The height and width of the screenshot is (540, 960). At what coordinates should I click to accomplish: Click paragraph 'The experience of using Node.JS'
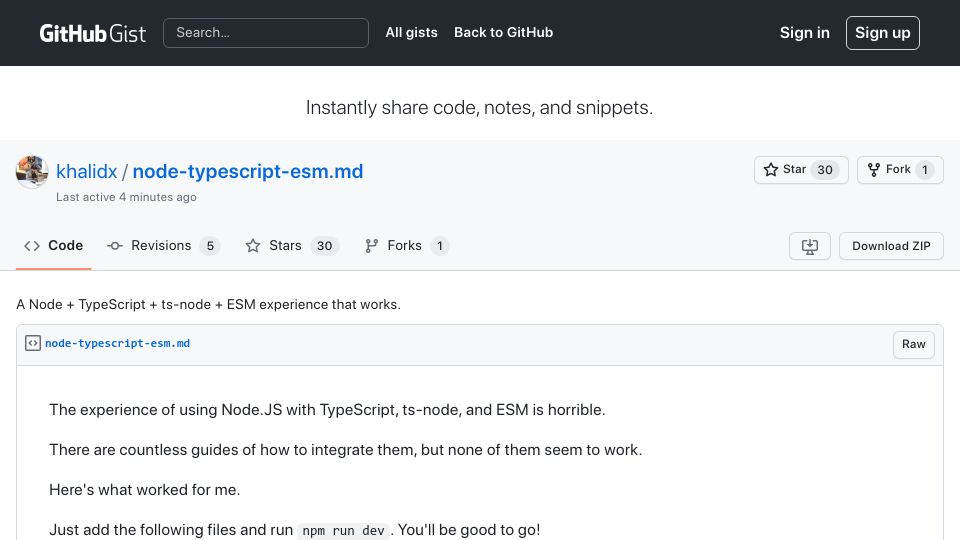coord(327,410)
